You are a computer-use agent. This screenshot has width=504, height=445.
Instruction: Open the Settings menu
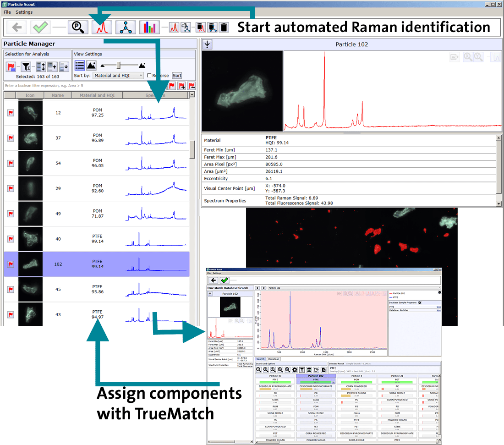(24, 12)
